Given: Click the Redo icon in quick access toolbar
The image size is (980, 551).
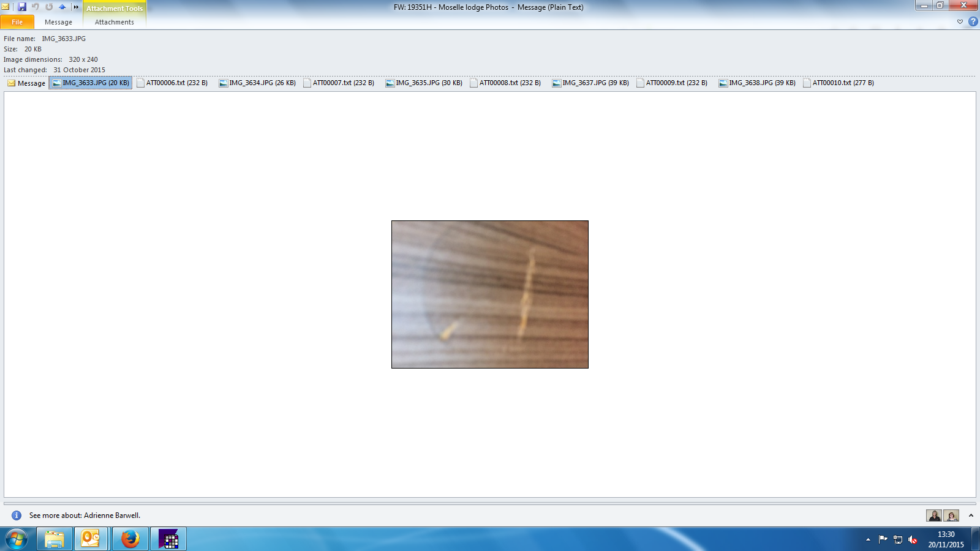Looking at the screenshot, I should coord(49,7).
